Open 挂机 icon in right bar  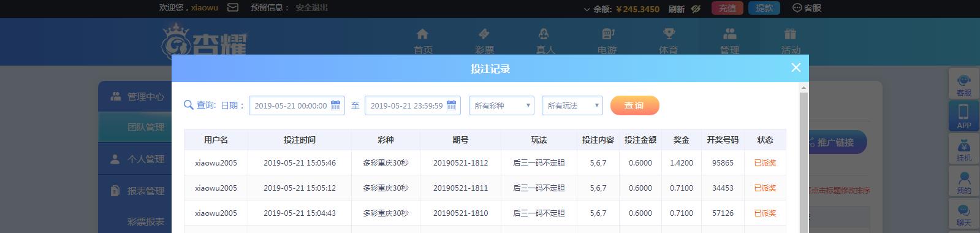964,149
